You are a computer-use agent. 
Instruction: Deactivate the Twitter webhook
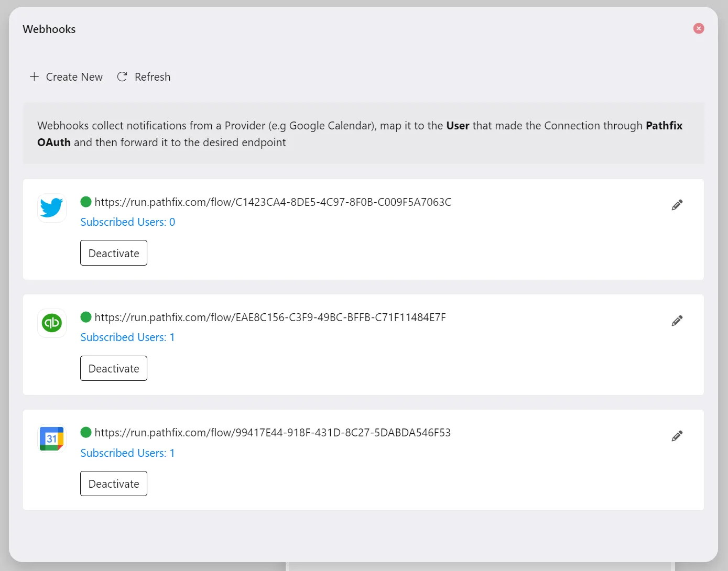point(114,253)
